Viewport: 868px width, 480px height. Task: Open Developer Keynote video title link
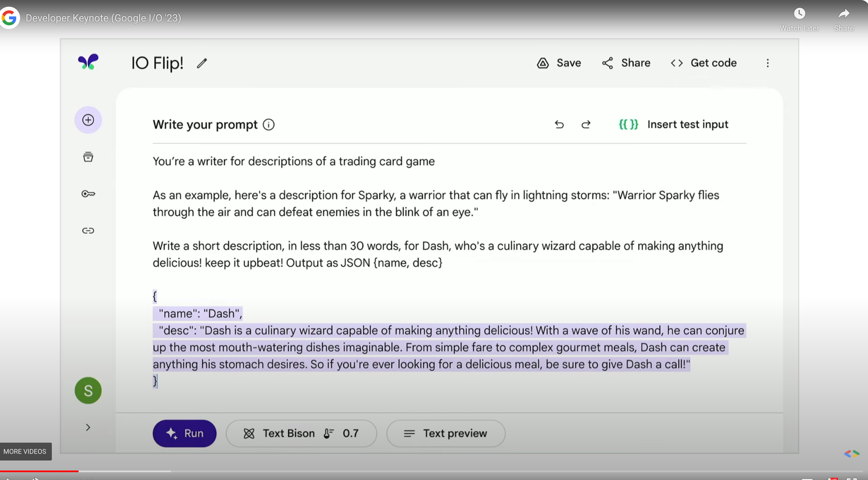point(103,18)
